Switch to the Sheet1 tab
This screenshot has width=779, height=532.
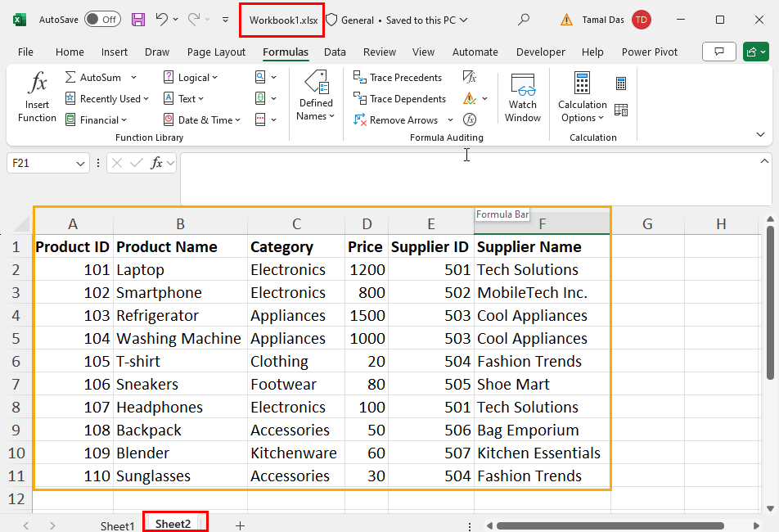coord(117,525)
